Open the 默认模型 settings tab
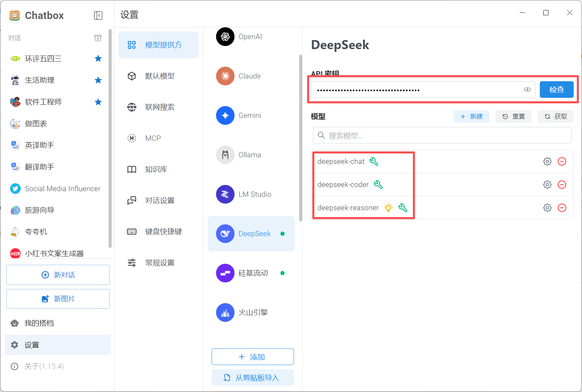Screen dimensions: 582x392 point(159,76)
